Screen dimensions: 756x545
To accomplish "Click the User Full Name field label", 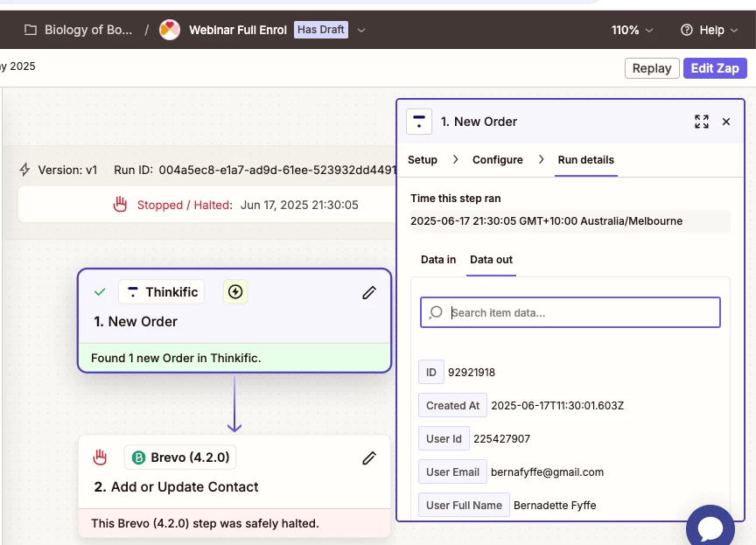I will click(464, 506).
